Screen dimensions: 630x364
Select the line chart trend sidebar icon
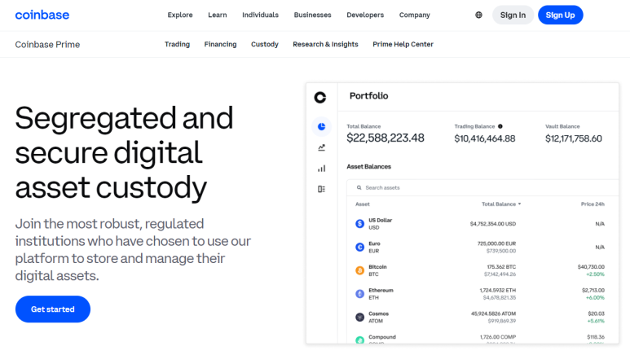tap(321, 147)
